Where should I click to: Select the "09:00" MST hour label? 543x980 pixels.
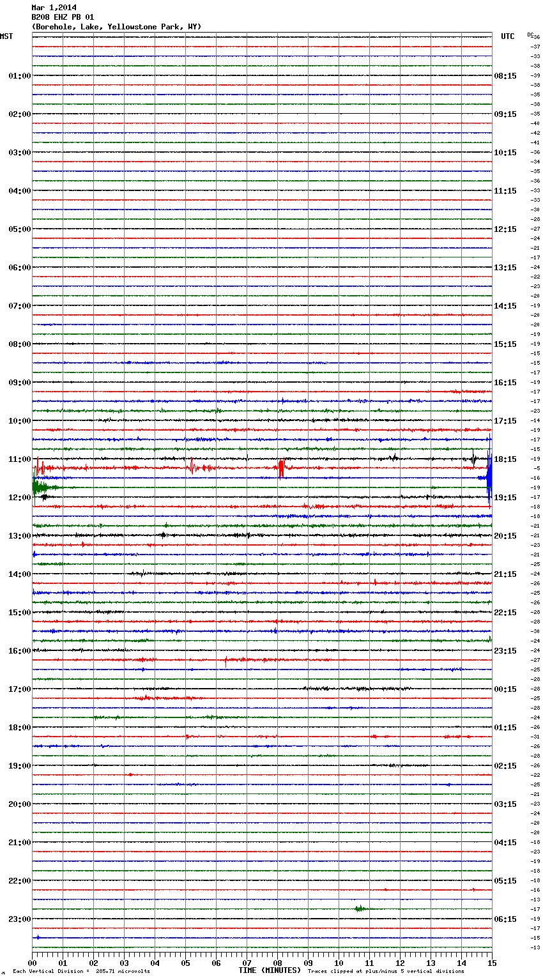pos(20,383)
